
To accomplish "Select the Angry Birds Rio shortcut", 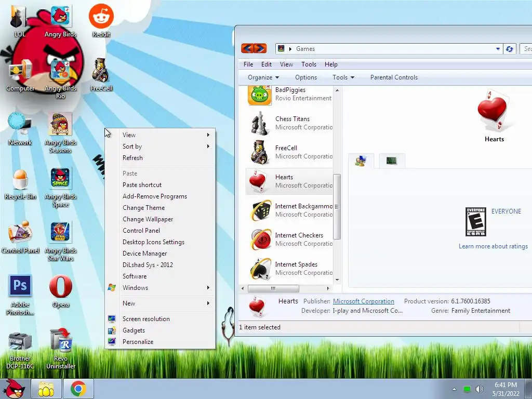I will [x=60, y=79].
